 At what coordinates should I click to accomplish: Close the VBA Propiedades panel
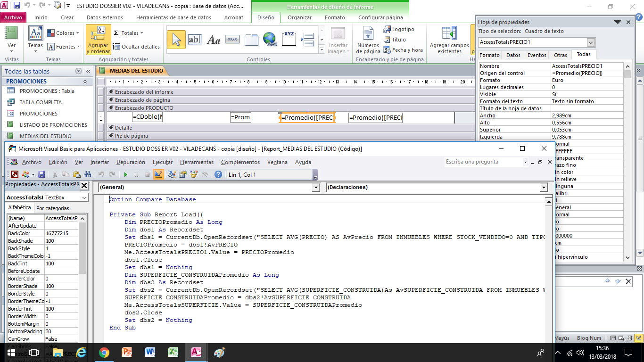coord(84,185)
